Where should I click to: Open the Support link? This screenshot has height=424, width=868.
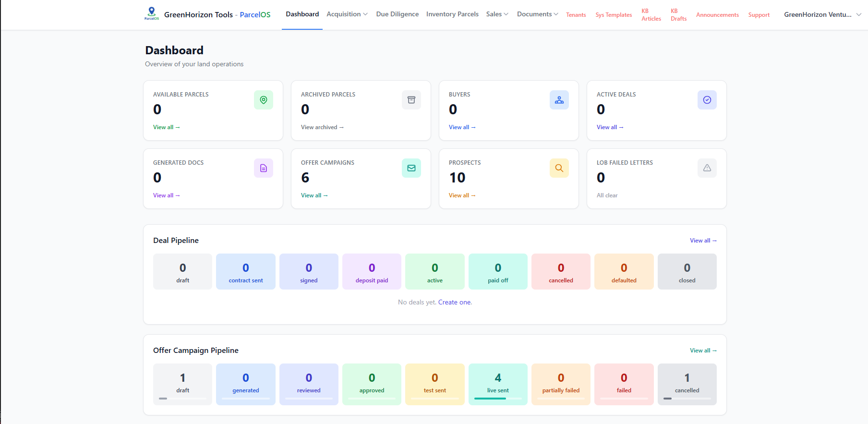759,15
